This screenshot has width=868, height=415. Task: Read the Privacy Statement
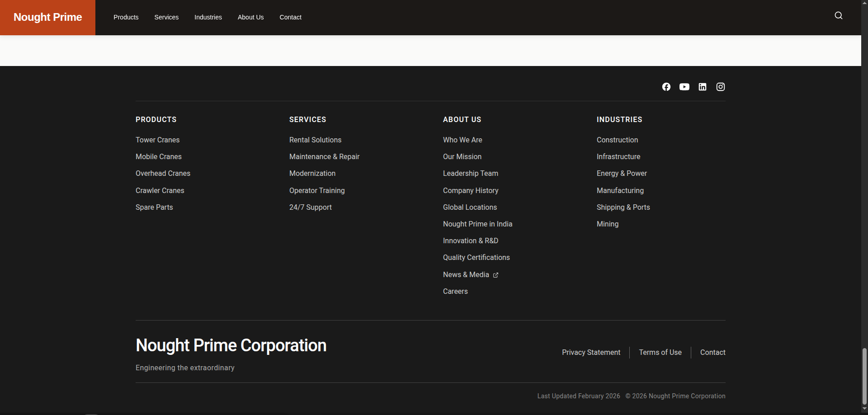coord(591,353)
